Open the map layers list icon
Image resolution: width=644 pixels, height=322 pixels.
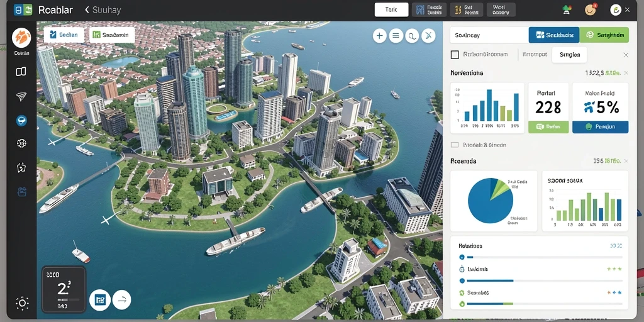pos(396,36)
